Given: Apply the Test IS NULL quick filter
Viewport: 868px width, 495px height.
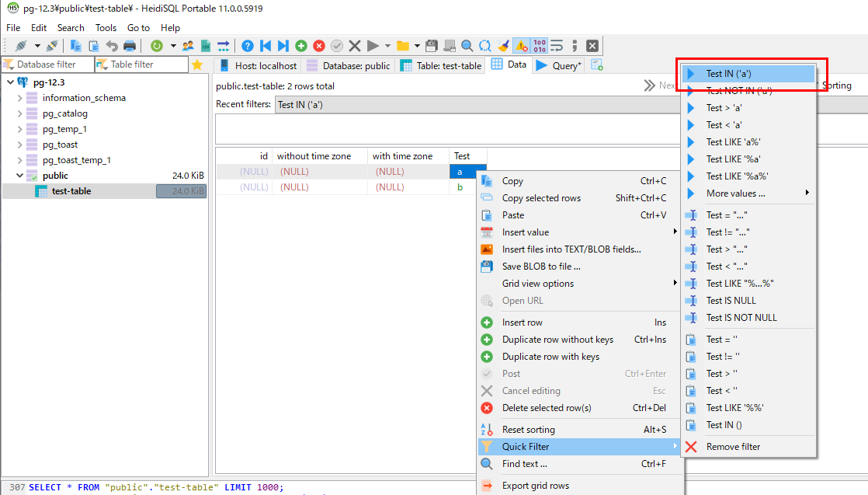Looking at the screenshot, I should click(x=731, y=300).
